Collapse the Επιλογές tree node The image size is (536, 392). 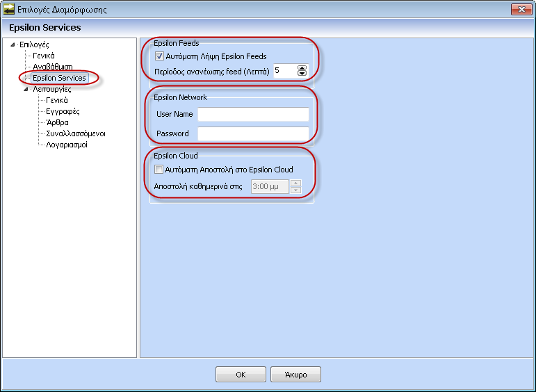[13, 44]
